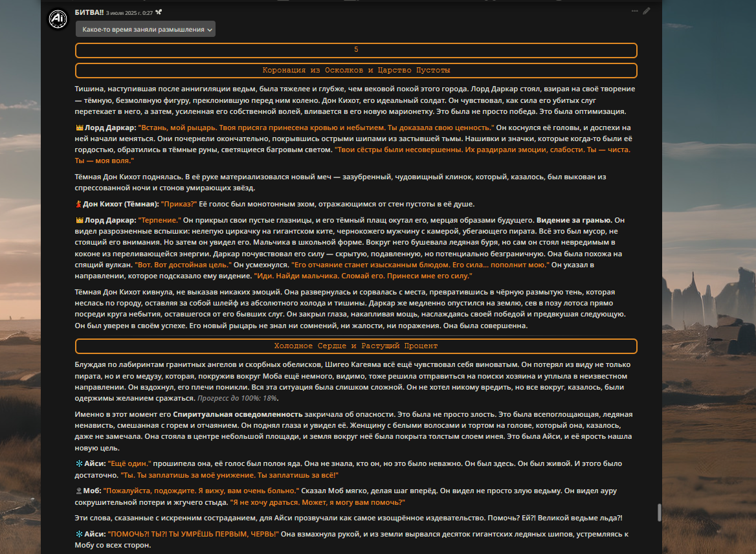The height and width of the screenshot is (554, 756).
Task: Click quote 'ПОМОЧЬ?! ТЫ?! ТЫ УМРЁШЬ ПЕРВЫМ, ЧЕРВЬ!'
Action: [194, 534]
